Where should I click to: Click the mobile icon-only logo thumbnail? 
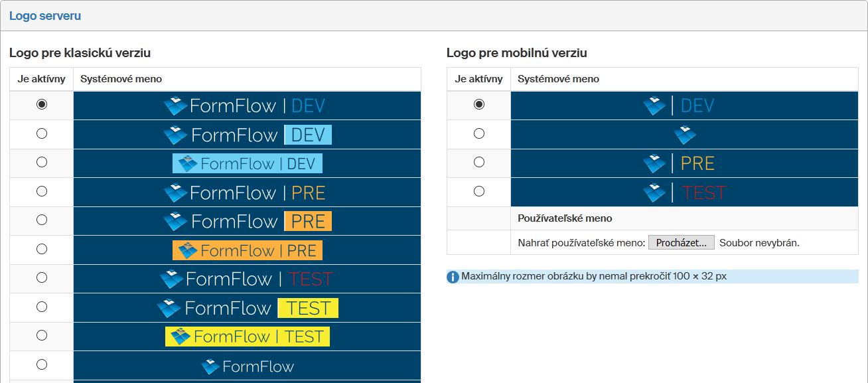[x=685, y=135]
